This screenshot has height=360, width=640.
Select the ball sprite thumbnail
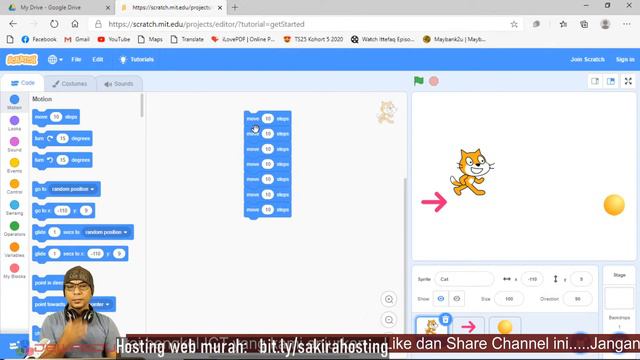click(x=505, y=327)
